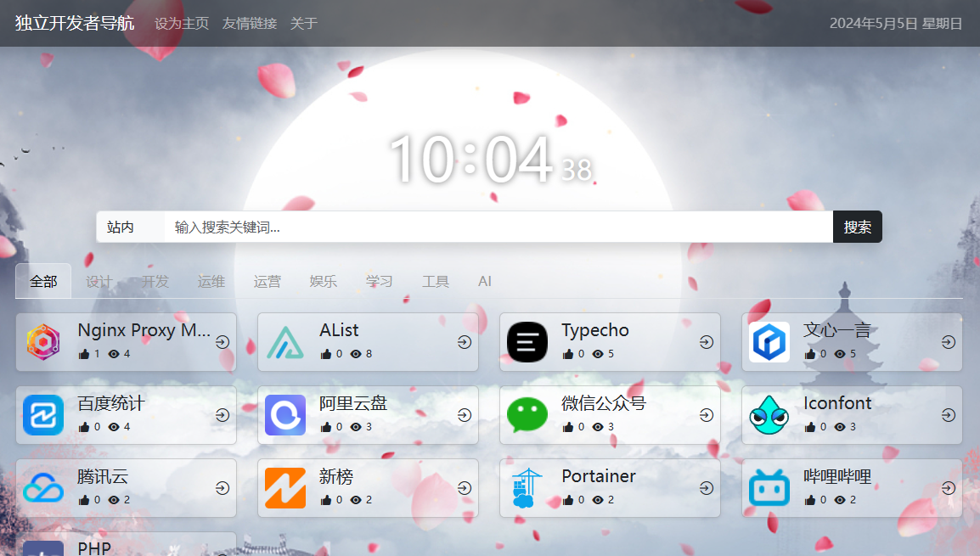This screenshot has height=556, width=980.
Task: Click the arrow icon on Portainer card
Action: click(x=707, y=488)
